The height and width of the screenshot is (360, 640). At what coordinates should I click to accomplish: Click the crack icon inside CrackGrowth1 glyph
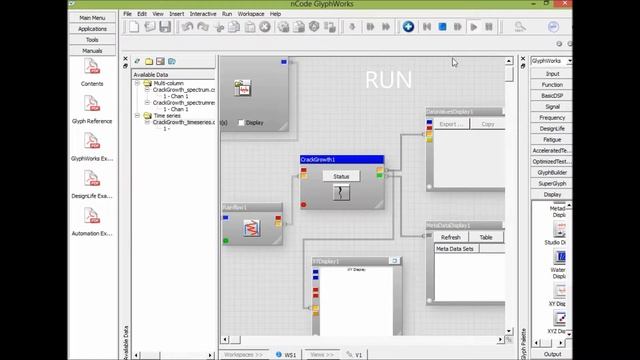pos(341,192)
